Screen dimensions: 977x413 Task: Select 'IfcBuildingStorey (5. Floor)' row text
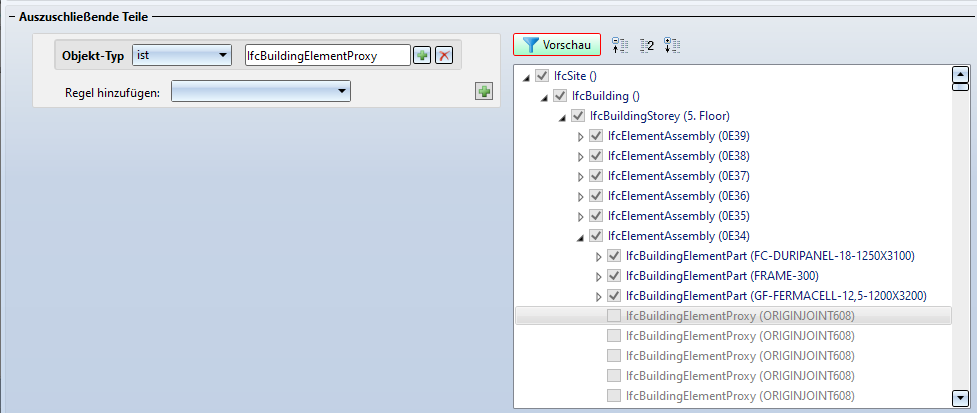(660, 116)
